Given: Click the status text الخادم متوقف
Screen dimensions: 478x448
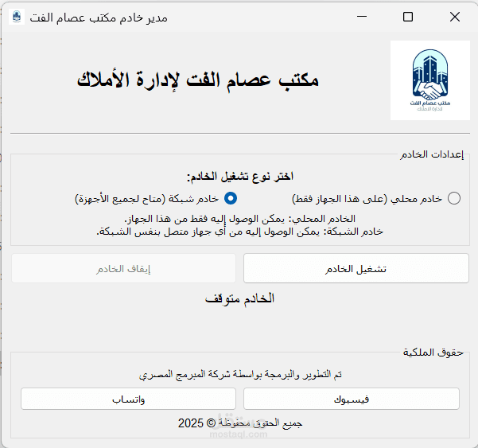Looking at the screenshot, I should (x=239, y=298).
